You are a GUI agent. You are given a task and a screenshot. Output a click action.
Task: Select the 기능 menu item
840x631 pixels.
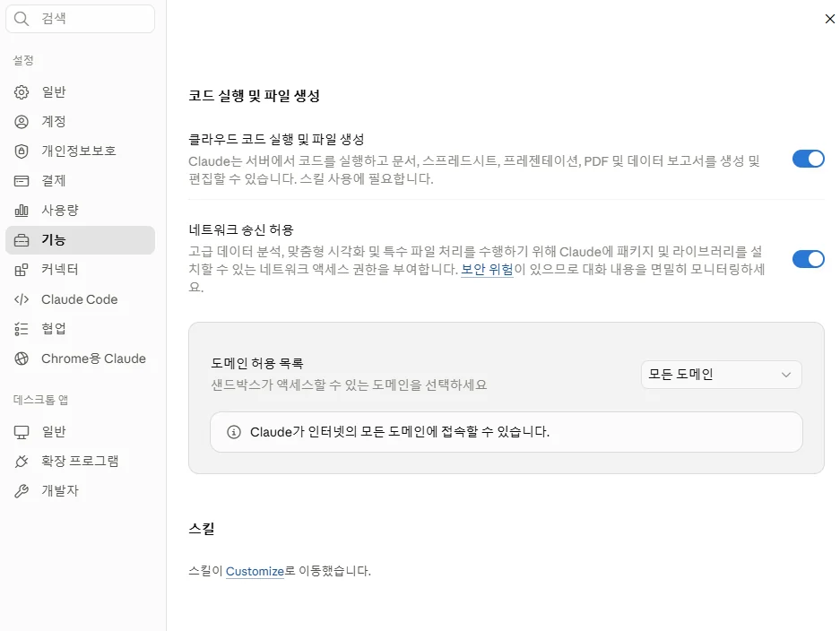[x=81, y=240]
